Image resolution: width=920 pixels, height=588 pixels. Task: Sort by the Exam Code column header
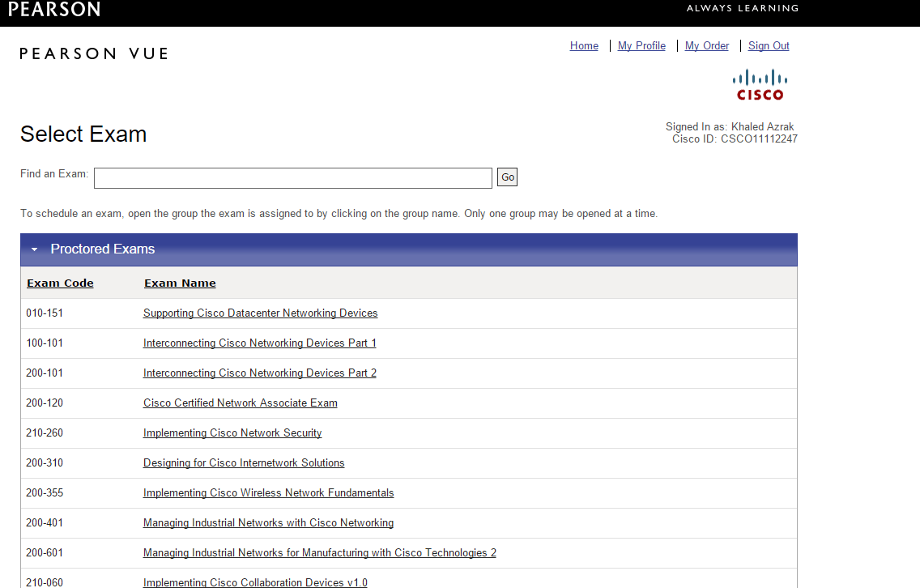(60, 283)
